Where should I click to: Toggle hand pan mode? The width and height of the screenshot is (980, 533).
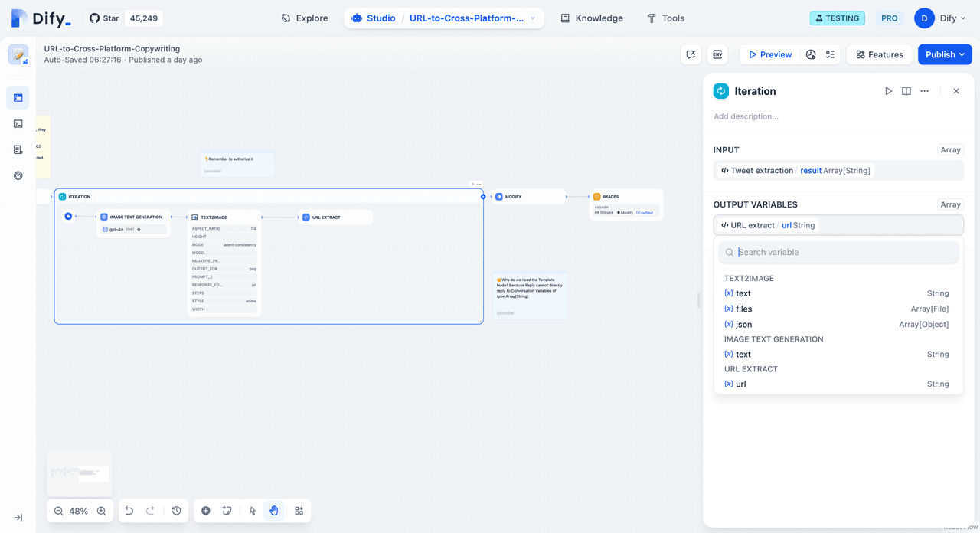274,511
